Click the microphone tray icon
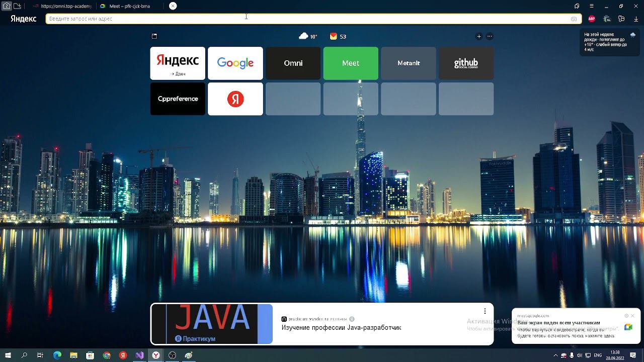The width and height of the screenshot is (644, 362). point(572,355)
